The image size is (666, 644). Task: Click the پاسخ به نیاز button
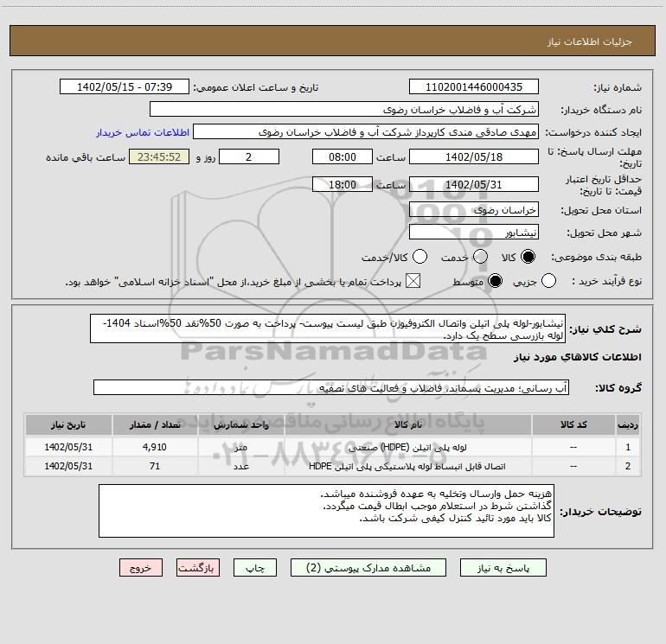click(x=503, y=568)
